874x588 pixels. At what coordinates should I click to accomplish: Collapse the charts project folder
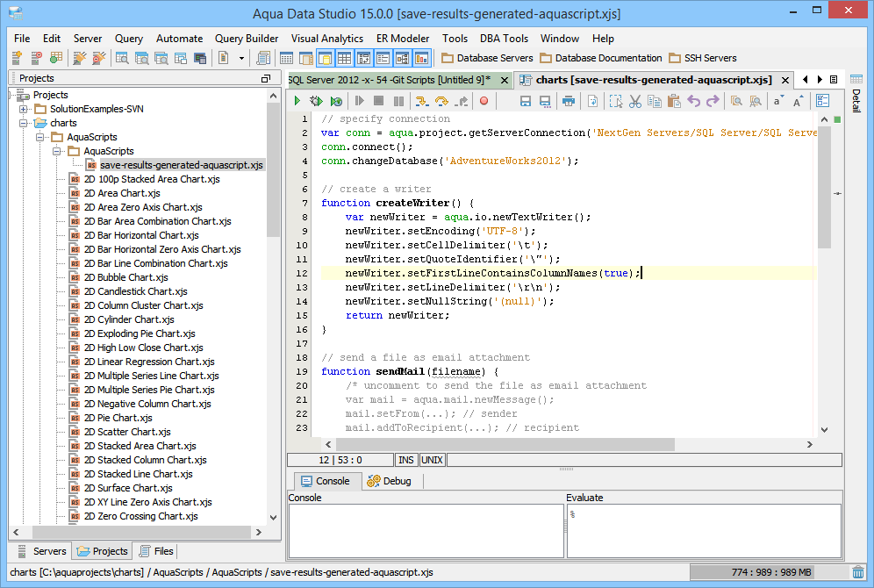pos(24,123)
